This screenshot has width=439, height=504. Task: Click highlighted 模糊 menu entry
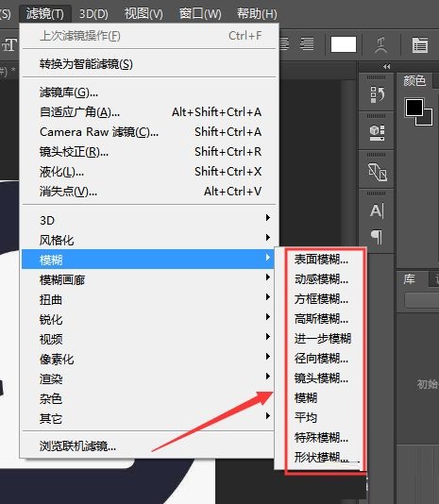[x=148, y=259]
